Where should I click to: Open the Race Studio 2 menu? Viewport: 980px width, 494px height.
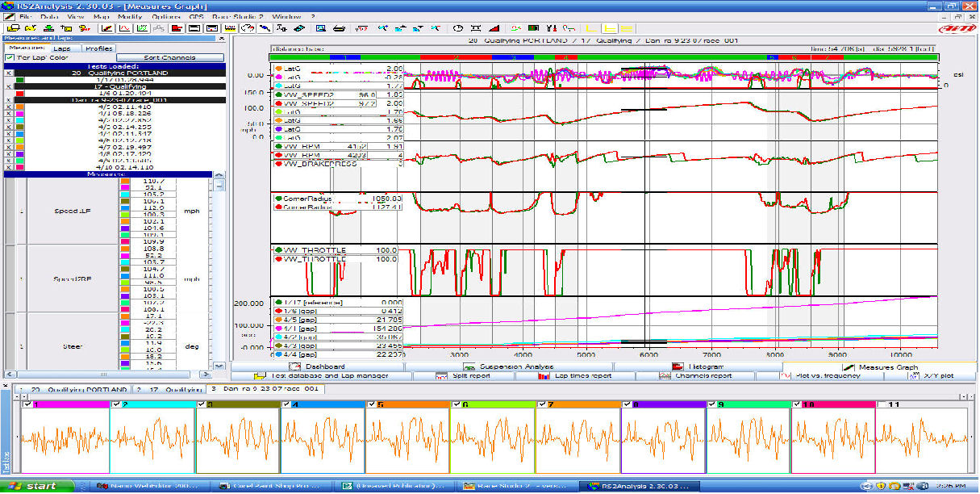(239, 16)
